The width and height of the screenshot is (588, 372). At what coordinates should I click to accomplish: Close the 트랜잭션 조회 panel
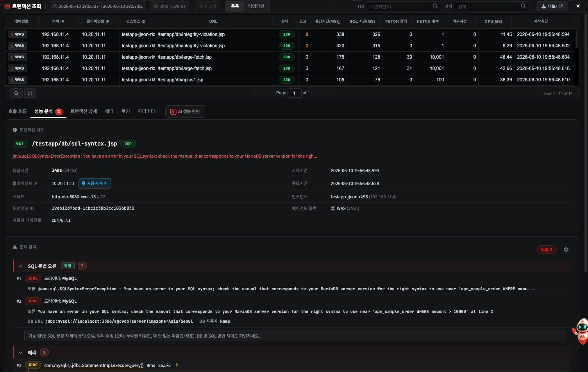coord(578,6)
